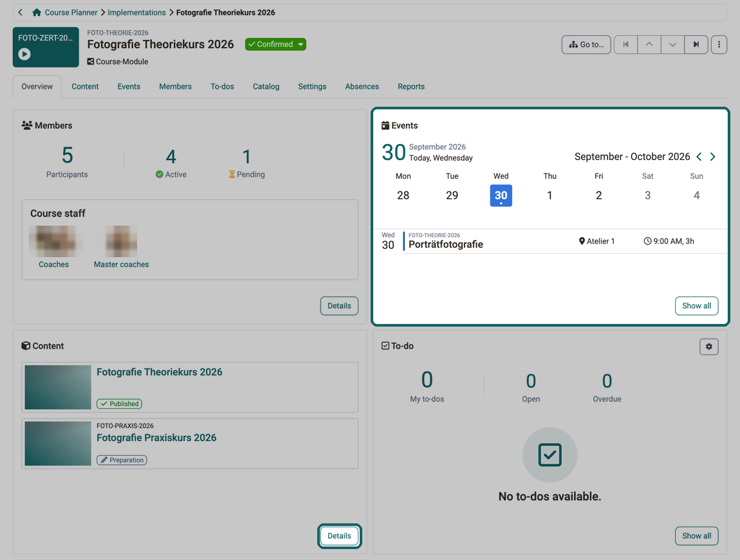The width and height of the screenshot is (740, 560).
Task: Click the home icon in breadcrumb
Action: point(36,13)
